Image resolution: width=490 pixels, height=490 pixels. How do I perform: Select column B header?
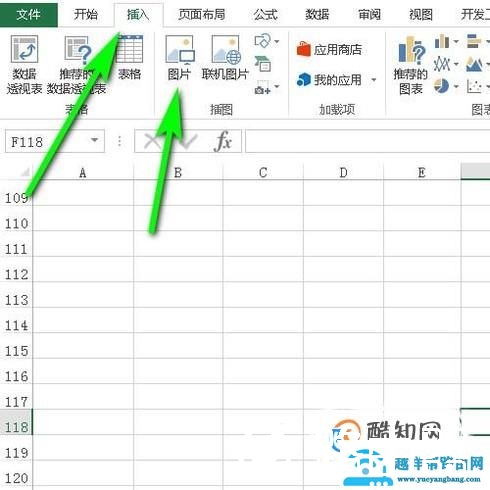178,172
